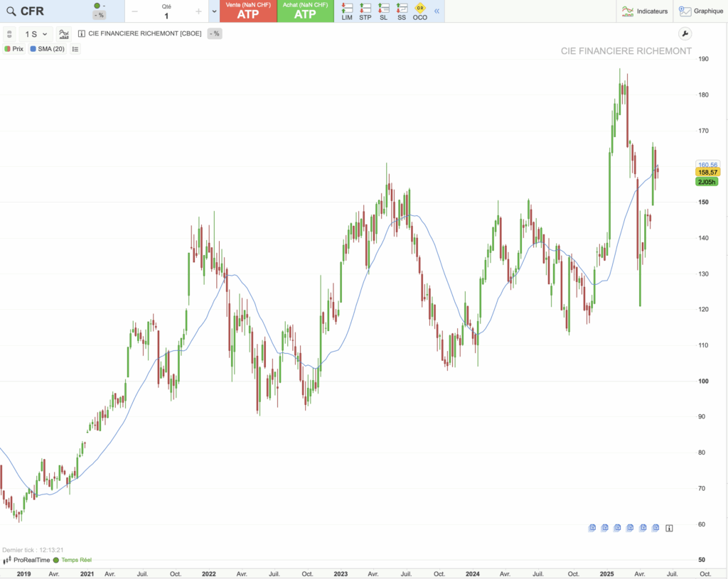Click the 100 price axis label
The image size is (728, 579).
pos(703,381)
